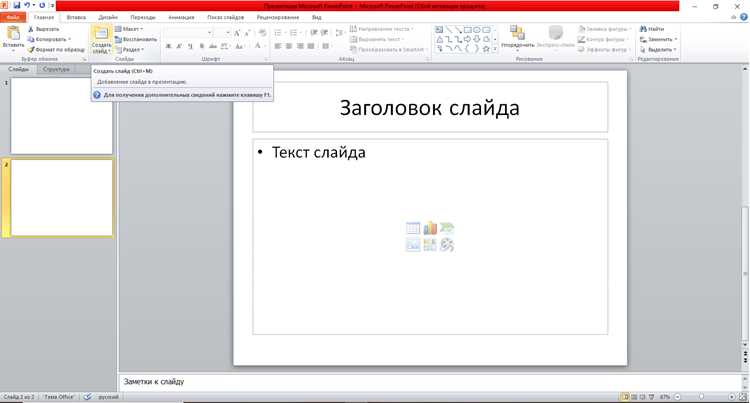Insert table via placeholder icon
Viewport: 750px width, 403px height.
[413, 228]
